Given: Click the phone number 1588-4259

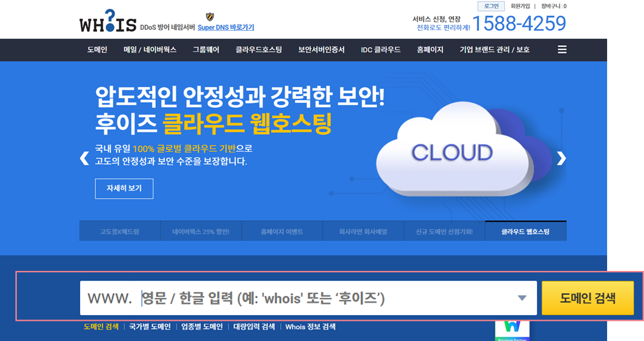Looking at the screenshot, I should pos(519,23).
